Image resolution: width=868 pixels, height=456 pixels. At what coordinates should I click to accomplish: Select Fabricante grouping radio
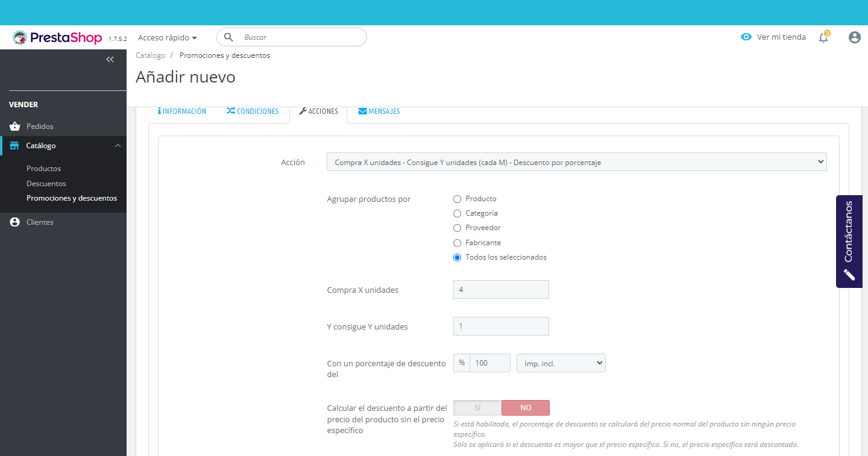pyautogui.click(x=457, y=243)
